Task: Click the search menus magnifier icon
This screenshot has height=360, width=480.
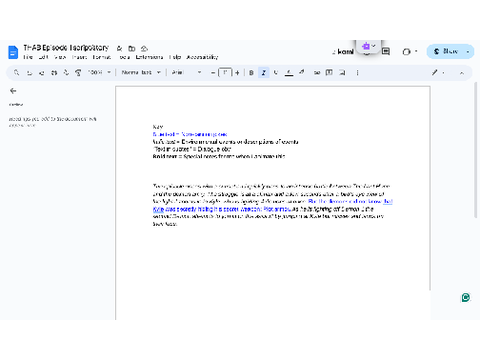Action: point(16,72)
